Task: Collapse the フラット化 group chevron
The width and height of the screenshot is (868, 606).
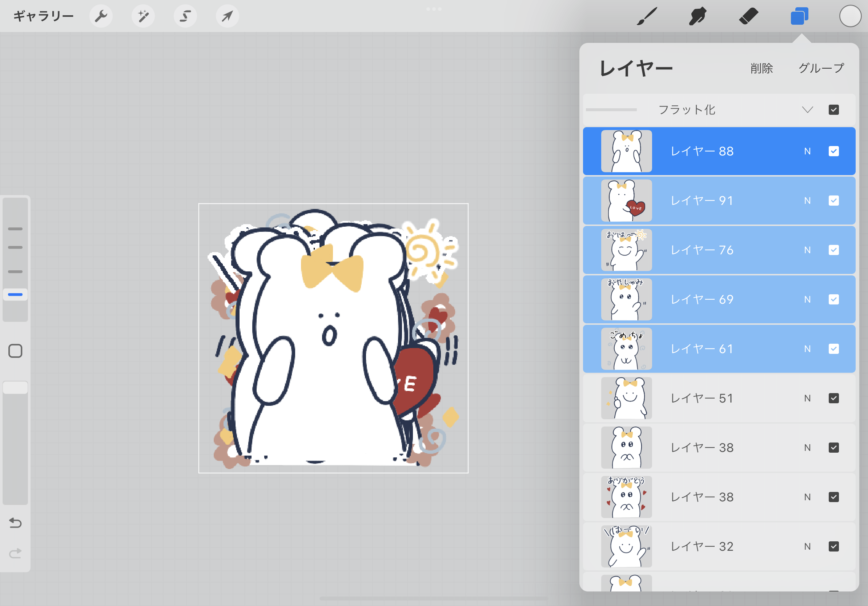Action: tap(808, 110)
